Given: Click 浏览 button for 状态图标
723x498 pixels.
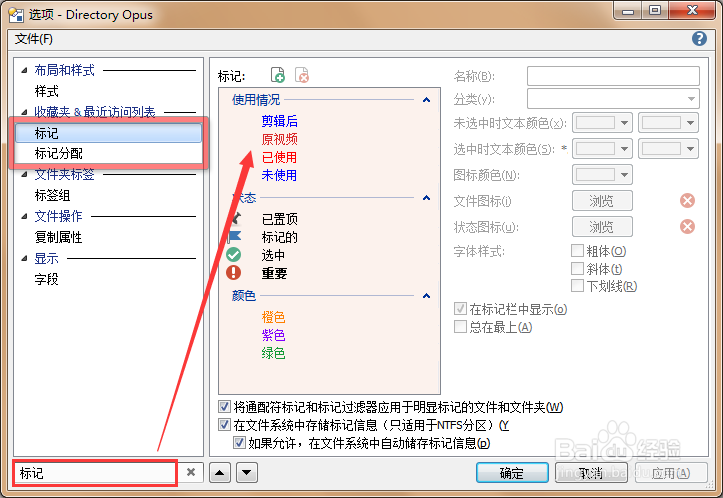Looking at the screenshot, I should pos(602,226).
